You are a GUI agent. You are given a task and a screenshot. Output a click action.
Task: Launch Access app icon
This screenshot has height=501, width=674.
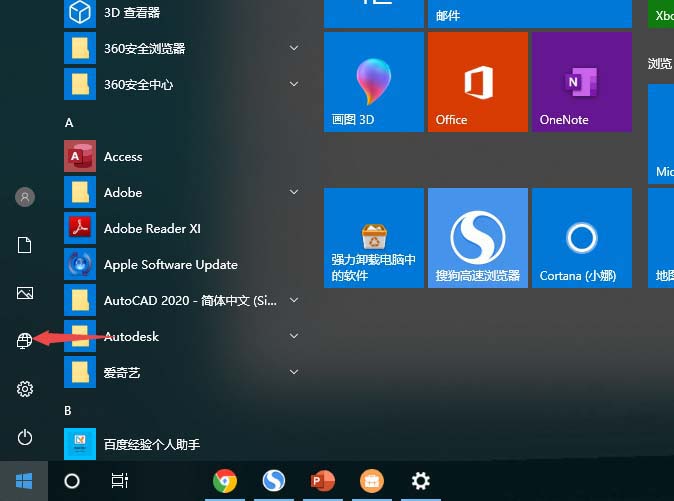(80, 156)
